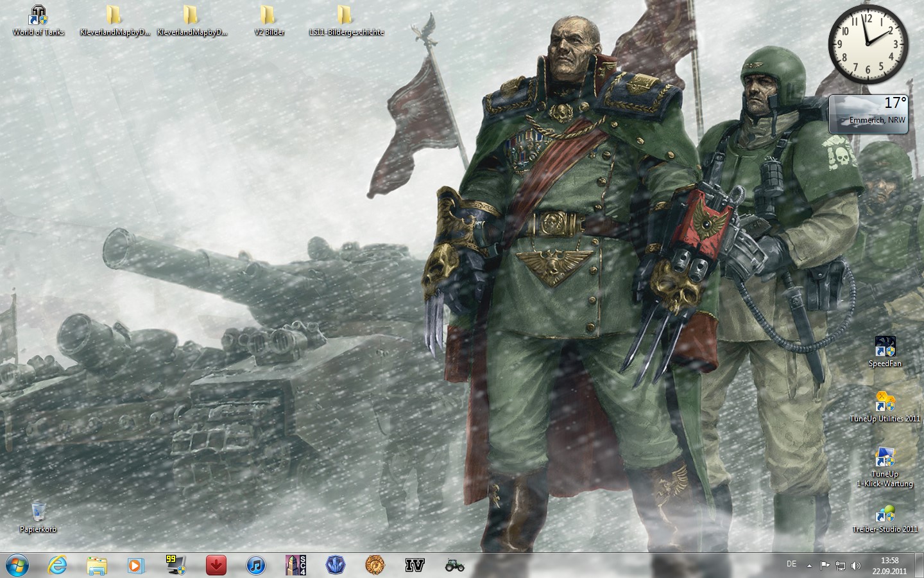Open the DE input language selector
924x578 pixels.
click(791, 565)
